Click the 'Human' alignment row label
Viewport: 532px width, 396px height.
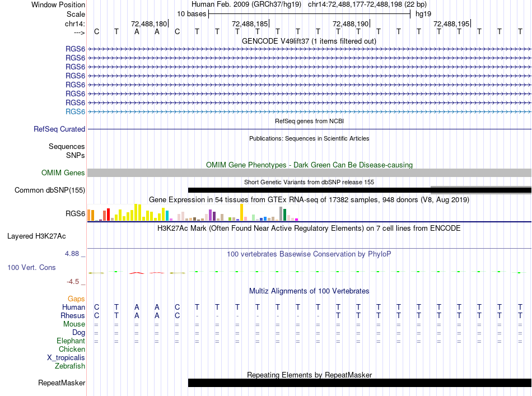pyautogui.click(x=73, y=307)
